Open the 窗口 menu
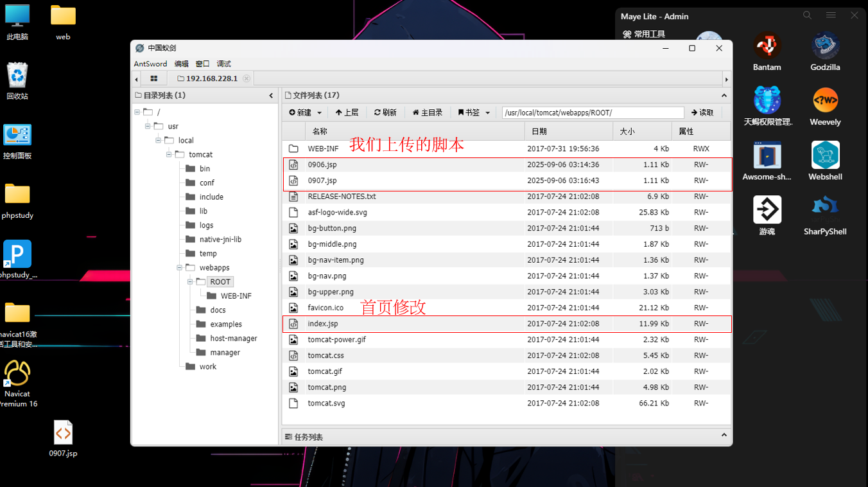 pyautogui.click(x=203, y=64)
